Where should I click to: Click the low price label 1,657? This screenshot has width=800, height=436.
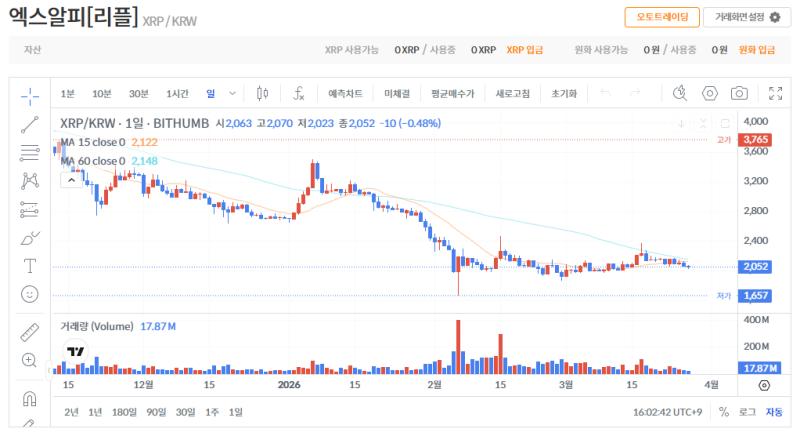click(x=755, y=296)
